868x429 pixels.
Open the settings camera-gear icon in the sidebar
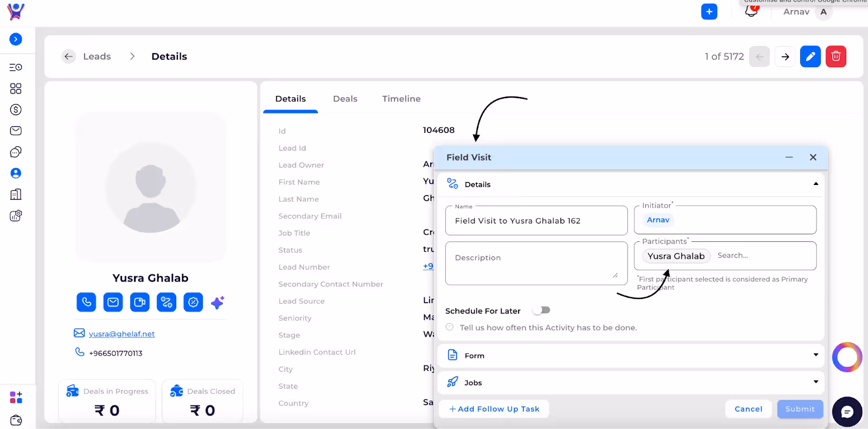pyautogui.click(x=16, y=216)
